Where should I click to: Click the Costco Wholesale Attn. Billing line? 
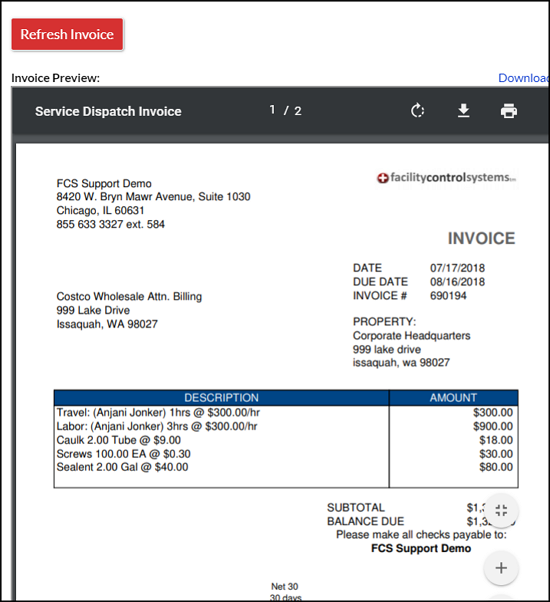coord(129,296)
